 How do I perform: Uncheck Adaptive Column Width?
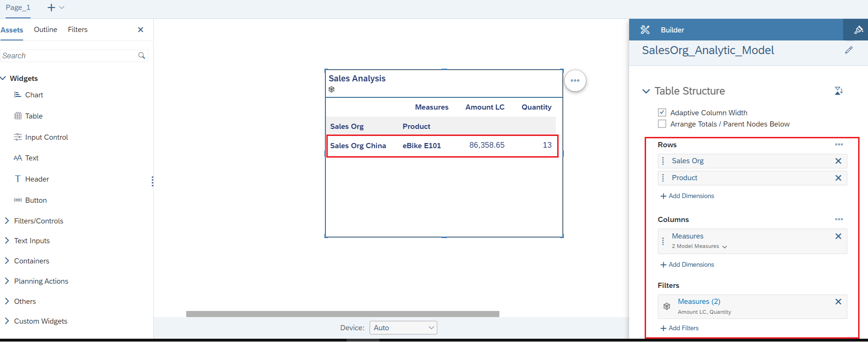[x=662, y=112]
